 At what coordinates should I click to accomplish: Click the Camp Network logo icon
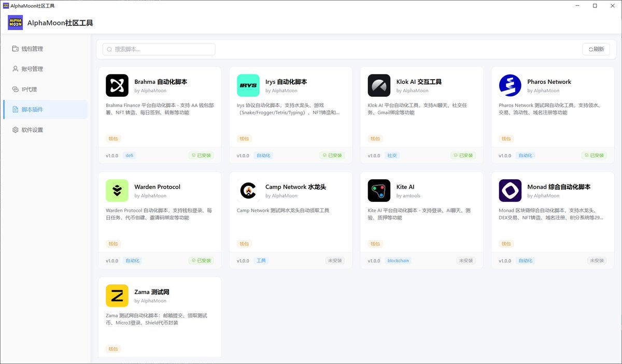tap(248, 191)
